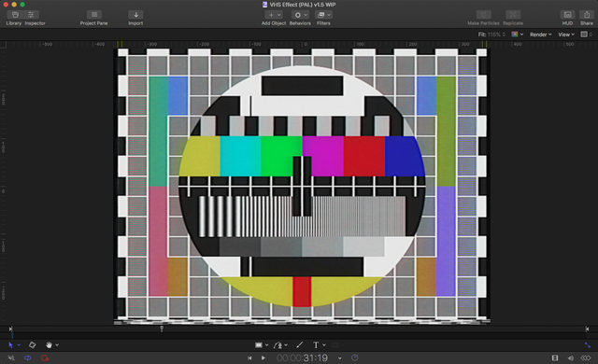Screen dimensions: 598x364
Task: Go to start of project
Action: click(249, 357)
